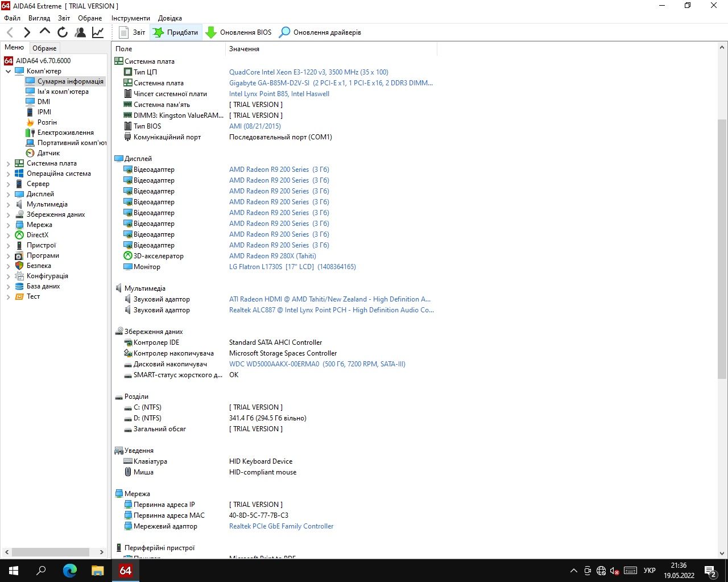Image resolution: width=728 pixels, height=582 pixels.
Task: Click the Forward navigation arrow
Action: coord(27,32)
